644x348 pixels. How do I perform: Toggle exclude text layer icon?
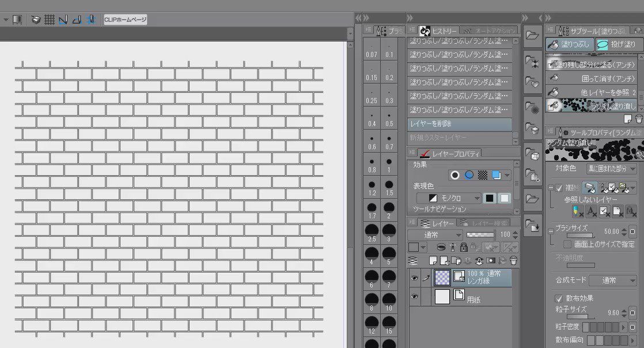pyautogui.click(x=591, y=211)
